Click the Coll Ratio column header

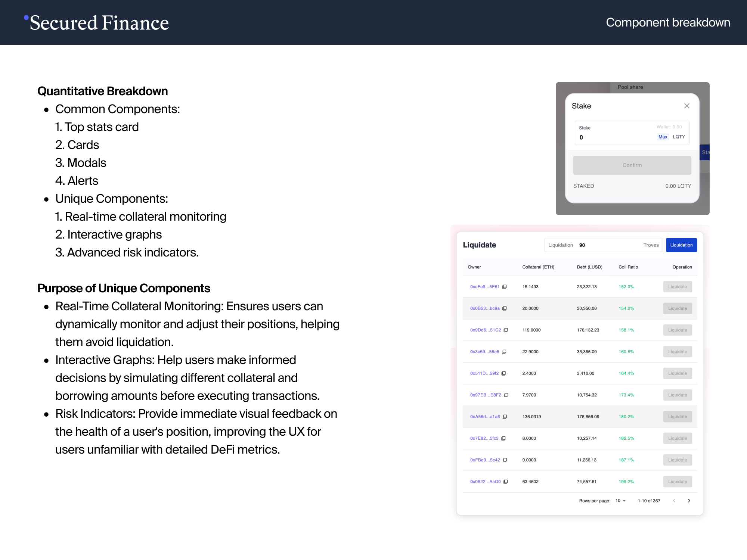coord(628,267)
